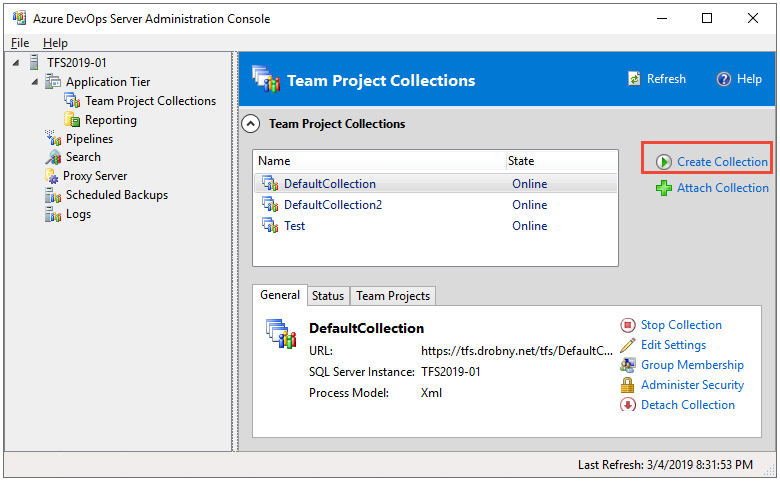The height and width of the screenshot is (481, 780).
Task: Click the Proxy Server icon
Action: point(51,176)
